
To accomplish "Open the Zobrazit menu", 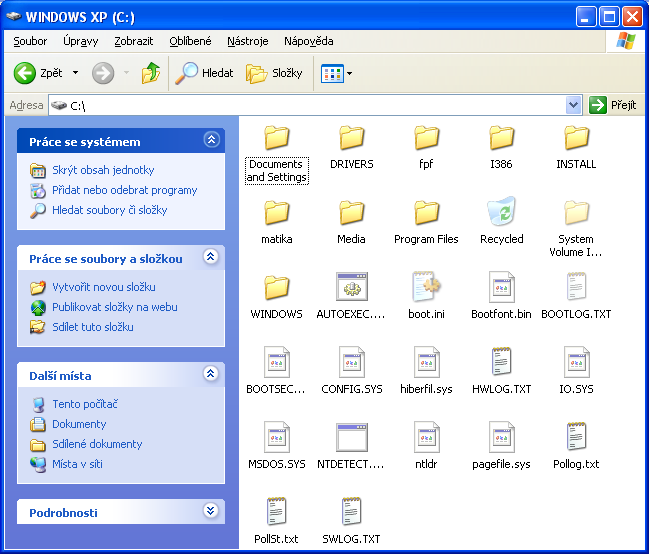I will coord(134,41).
